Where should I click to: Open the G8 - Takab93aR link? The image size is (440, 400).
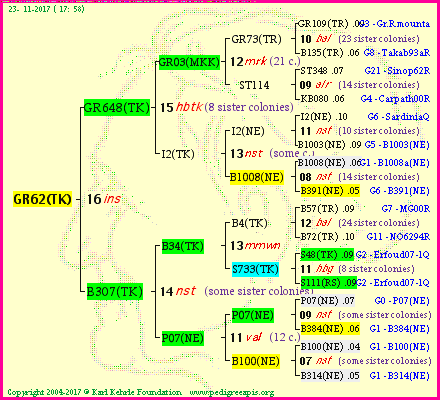click(x=397, y=53)
